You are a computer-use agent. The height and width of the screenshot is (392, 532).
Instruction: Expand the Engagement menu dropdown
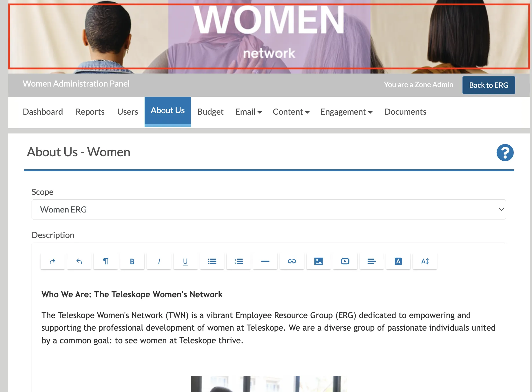(x=347, y=112)
